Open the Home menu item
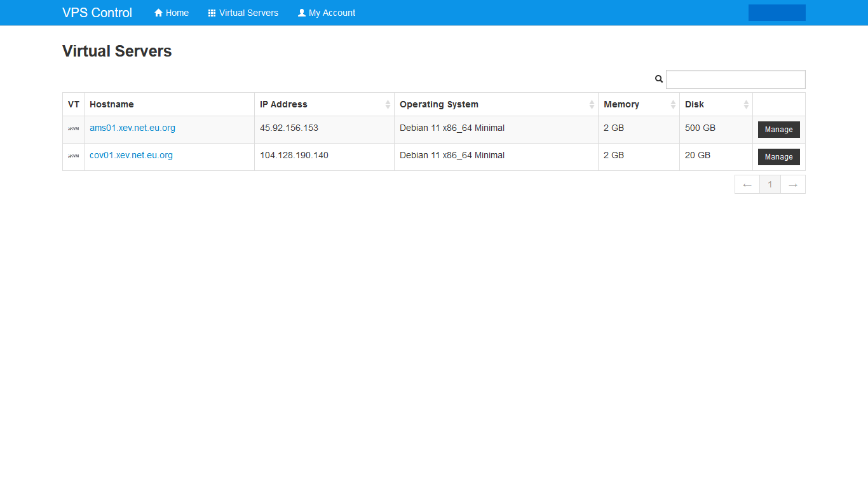The height and width of the screenshot is (488, 868). pyautogui.click(x=172, y=13)
